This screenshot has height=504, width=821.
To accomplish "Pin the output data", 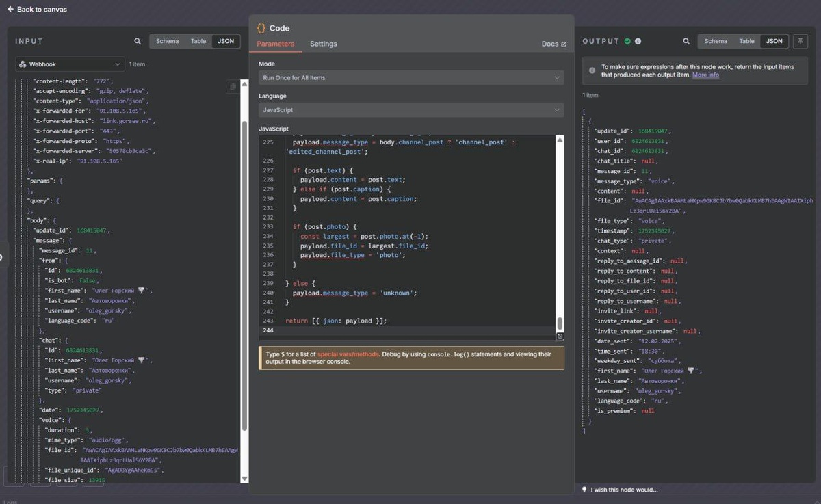I will click(800, 41).
